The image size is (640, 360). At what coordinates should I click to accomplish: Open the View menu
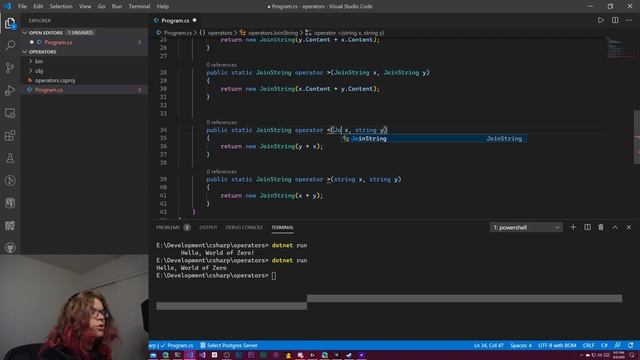(x=85, y=6)
